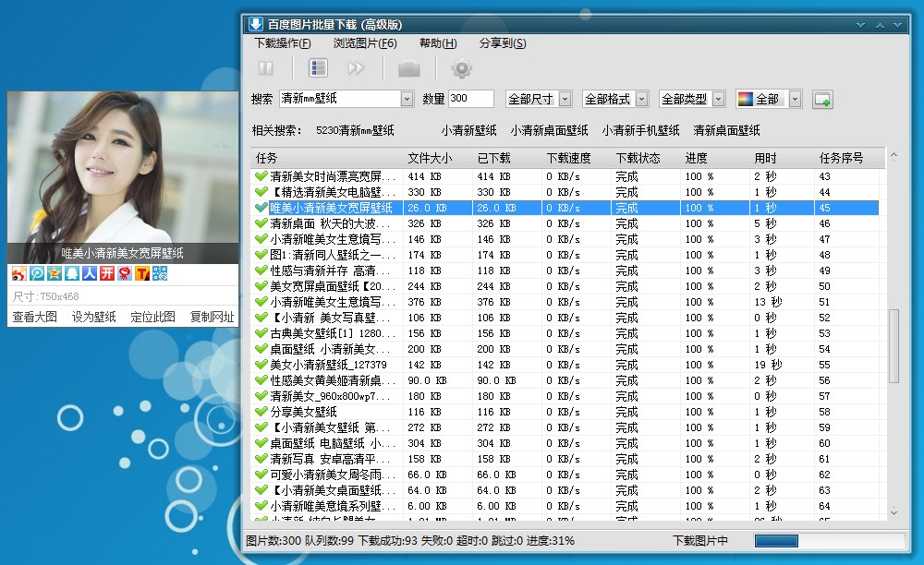924x565 pixels.
Task: Share via the Sina Weibo icon
Action: (x=19, y=273)
